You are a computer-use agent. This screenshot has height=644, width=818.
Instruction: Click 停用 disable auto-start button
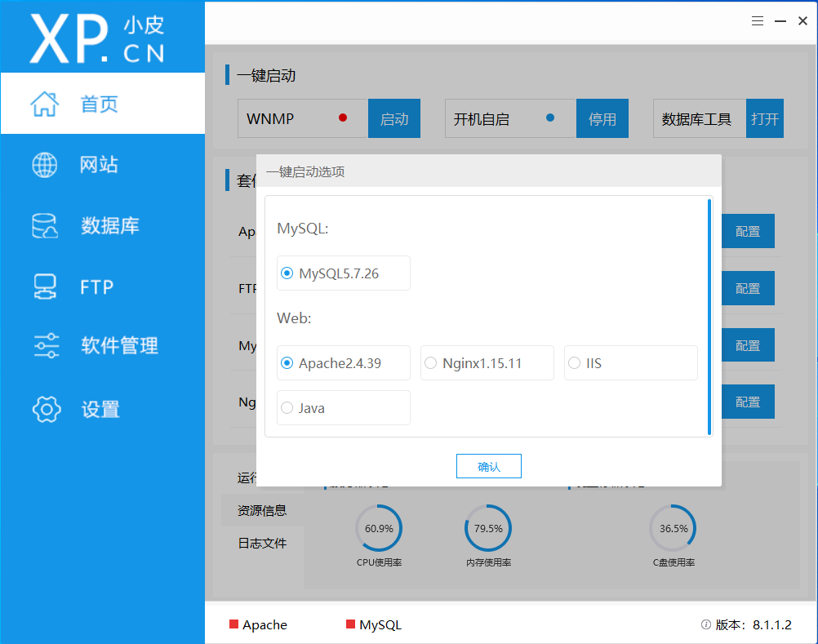[x=602, y=118]
